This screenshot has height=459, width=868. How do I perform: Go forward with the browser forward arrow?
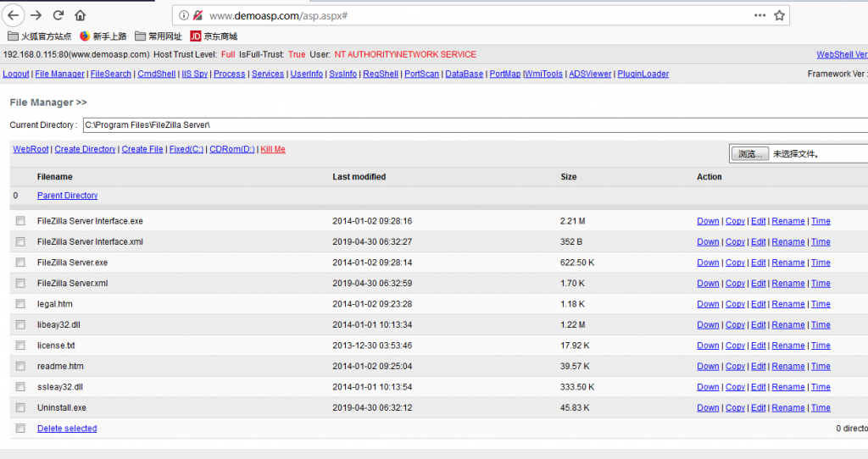point(36,15)
